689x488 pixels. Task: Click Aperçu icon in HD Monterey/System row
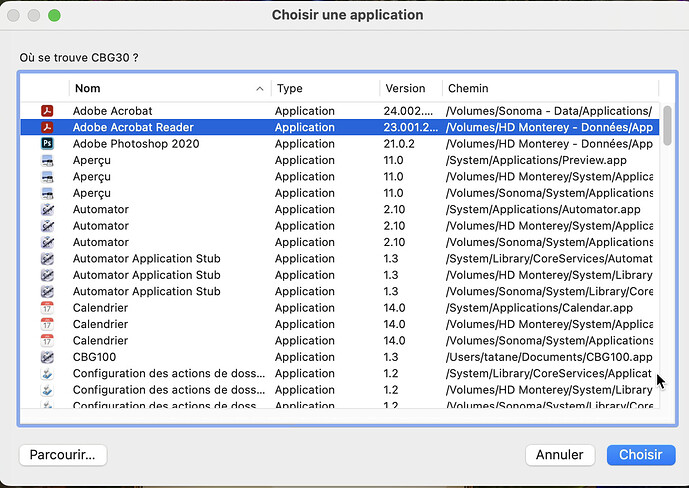point(47,177)
